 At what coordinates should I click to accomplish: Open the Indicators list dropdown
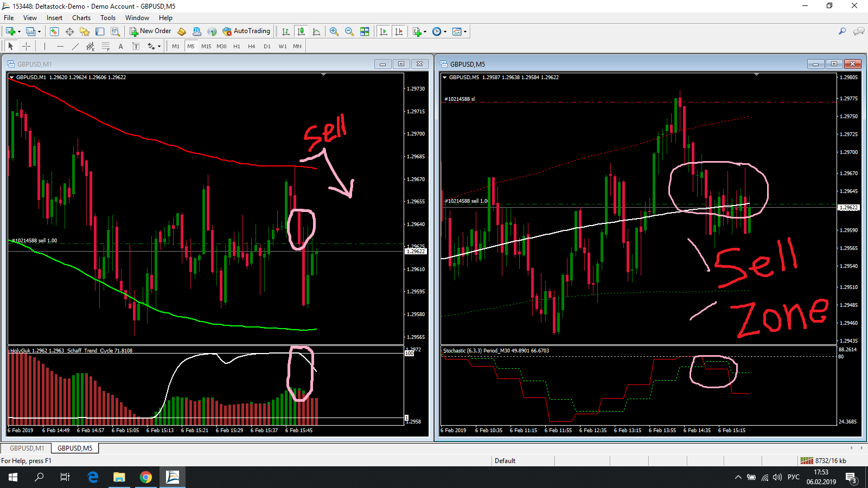(x=419, y=31)
